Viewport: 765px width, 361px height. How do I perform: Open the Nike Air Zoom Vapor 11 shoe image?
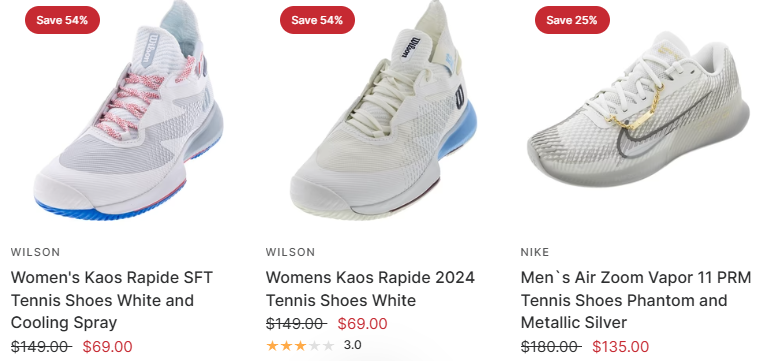pyautogui.click(x=639, y=110)
